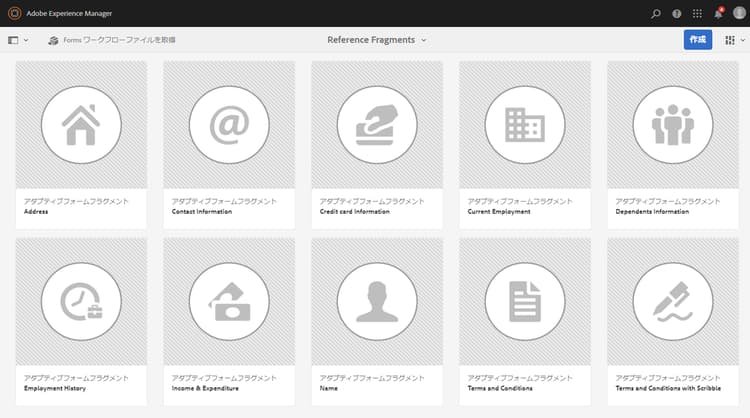Click the card view switcher icon
This screenshot has height=418, width=750.
pos(729,40)
